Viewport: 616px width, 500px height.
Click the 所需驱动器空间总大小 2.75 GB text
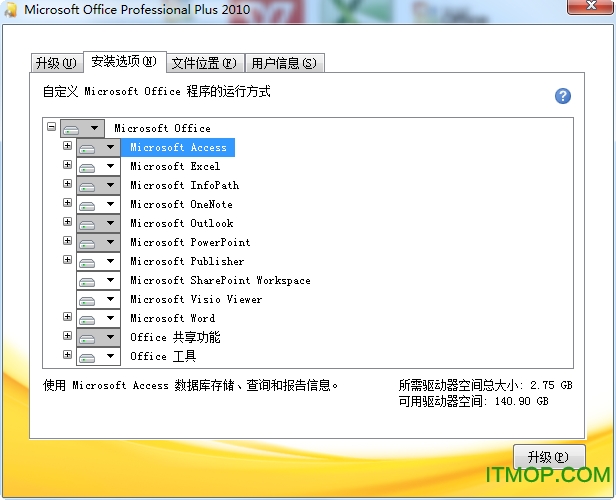(486, 385)
